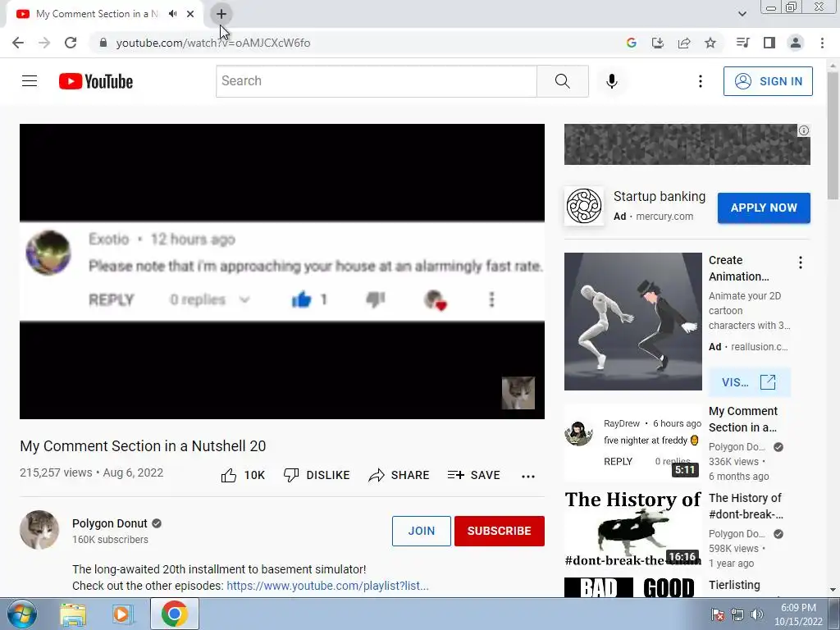Click the BAD GOOD Tierlisting thumbnail
Screen dimensions: 840x630
point(632,587)
